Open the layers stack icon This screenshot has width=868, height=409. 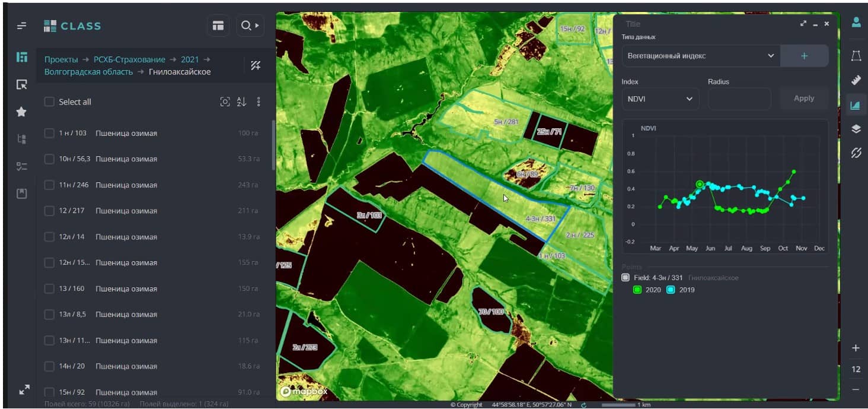(x=856, y=129)
